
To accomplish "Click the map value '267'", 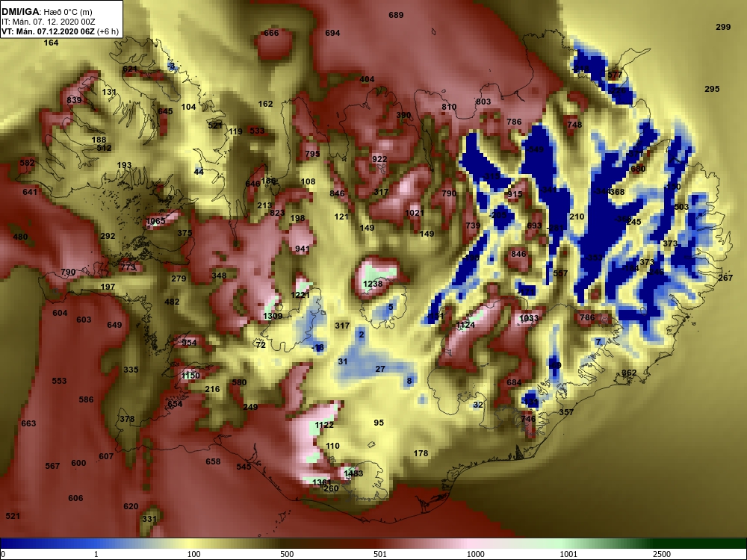I will [725, 278].
